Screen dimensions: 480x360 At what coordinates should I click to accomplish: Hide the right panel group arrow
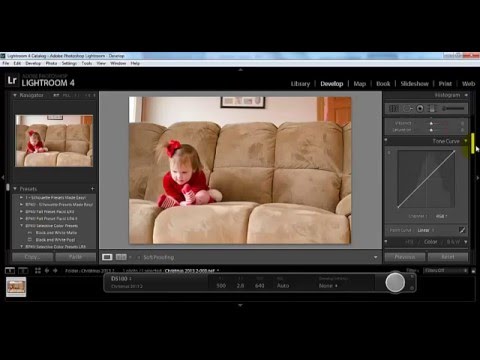pos(478,178)
